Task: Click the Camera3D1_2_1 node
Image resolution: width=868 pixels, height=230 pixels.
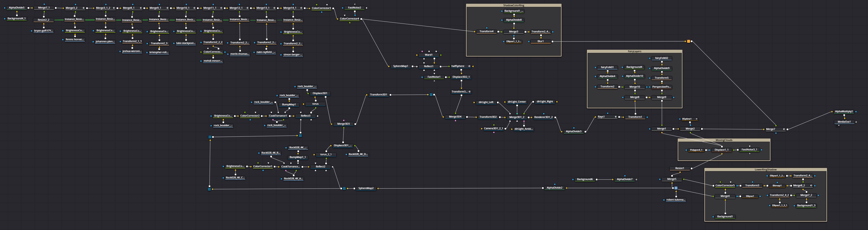Action: click(493, 129)
